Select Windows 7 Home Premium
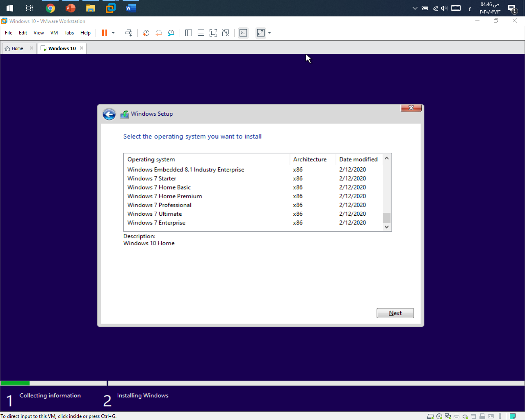525x420 pixels. coord(253,196)
